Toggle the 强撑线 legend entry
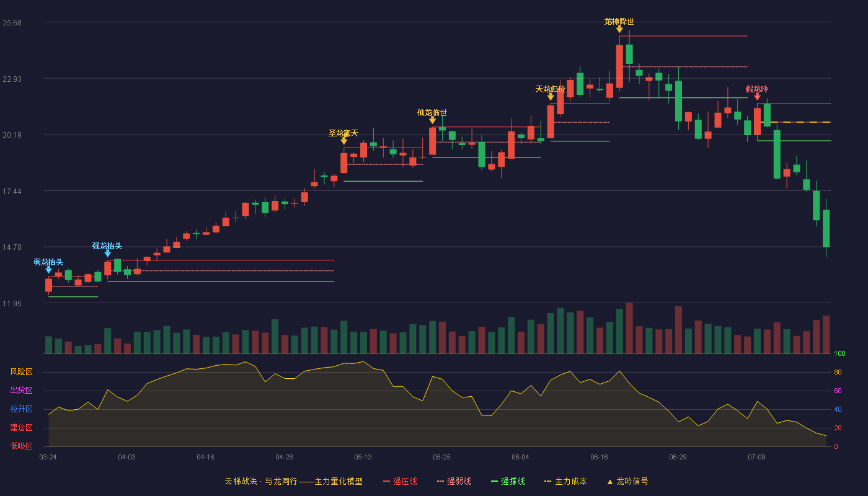 click(x=508, y=481)
